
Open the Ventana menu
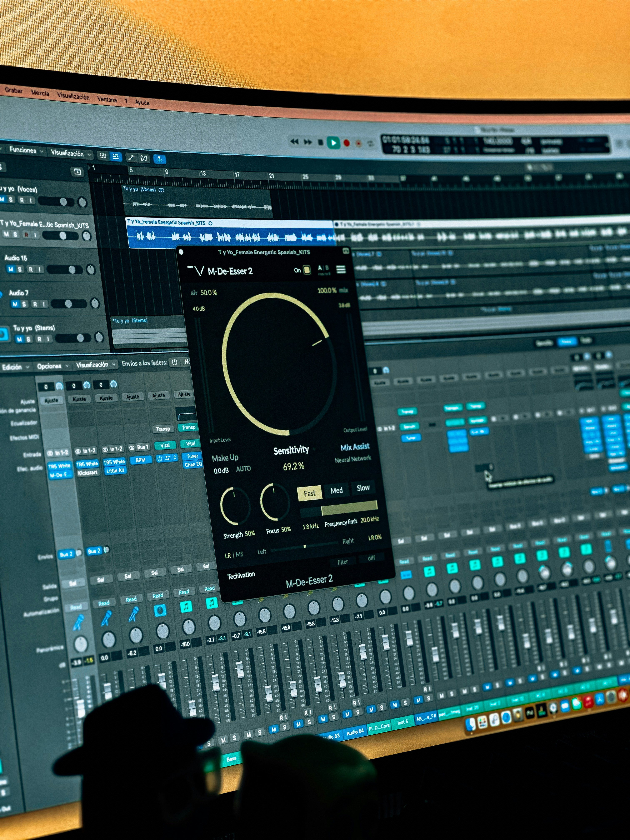(x=107, y=99)
